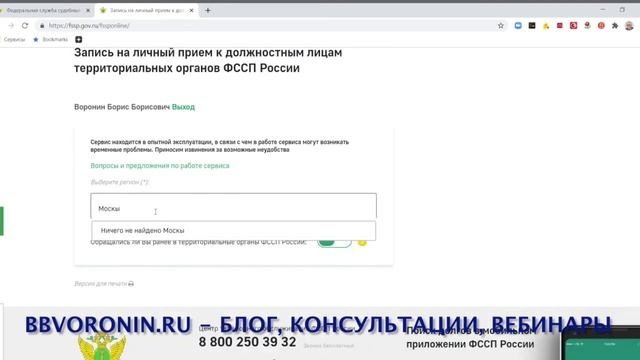Image resolution: width=640 pixels, height=360 pixels.
Task: Open 'Вопросы и предложения по работе сервиса' link
Action: tap(160, 166)
